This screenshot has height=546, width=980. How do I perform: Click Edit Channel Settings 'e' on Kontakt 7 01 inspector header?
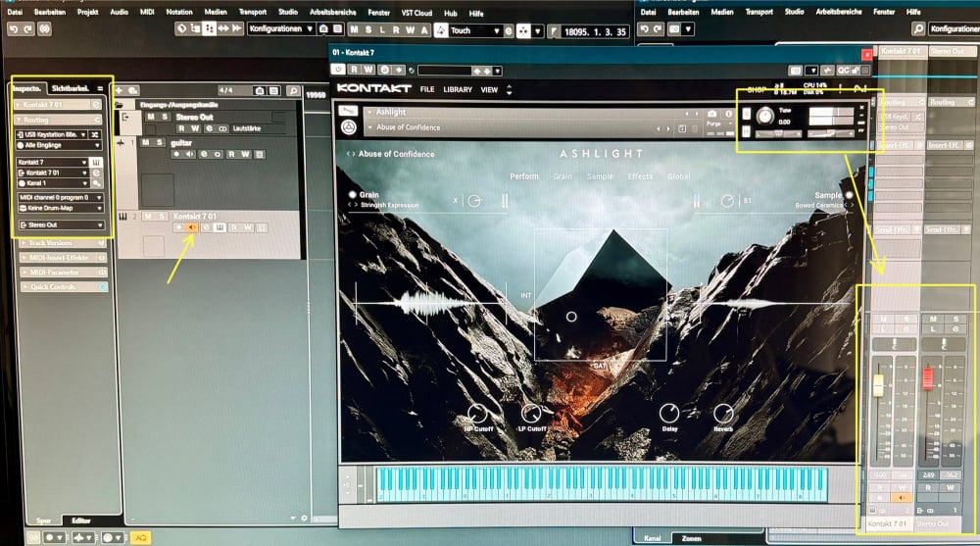tap(96, 105)
